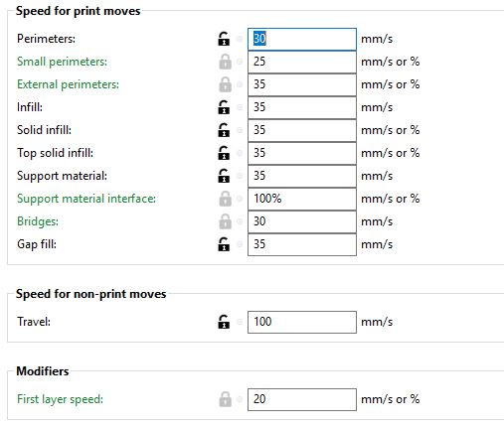This screenshot has width=504, height=428.
Task: Focus the External perimeters speed box
Action: point(302,84)
